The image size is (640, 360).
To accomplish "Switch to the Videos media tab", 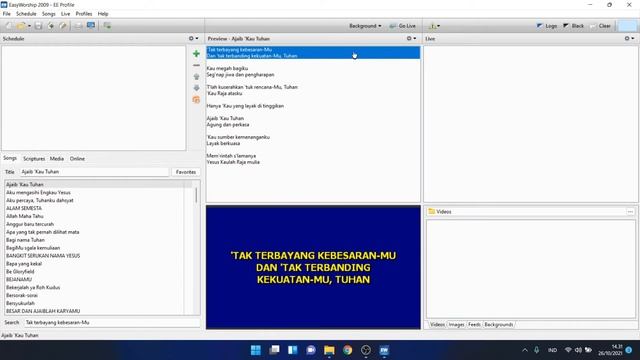I will [437, 324].
